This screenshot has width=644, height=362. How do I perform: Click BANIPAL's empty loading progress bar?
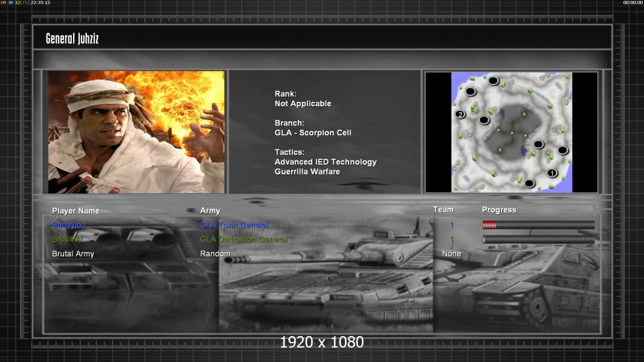tap(538, 239)
